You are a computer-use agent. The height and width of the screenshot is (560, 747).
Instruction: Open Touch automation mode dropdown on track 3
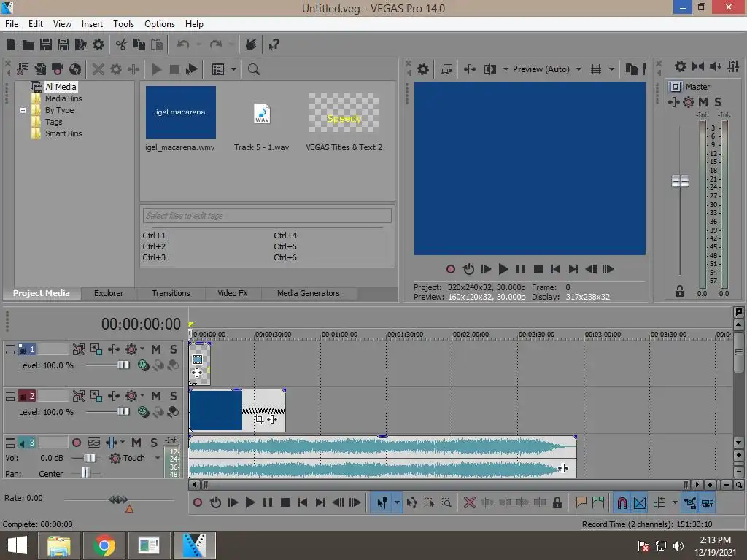(158, 458)
